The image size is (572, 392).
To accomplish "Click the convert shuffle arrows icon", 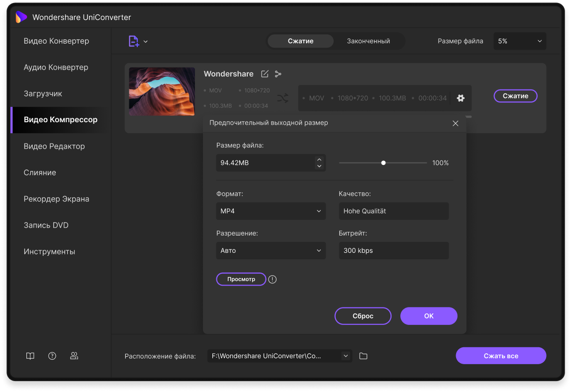I will tap(283, 98).
